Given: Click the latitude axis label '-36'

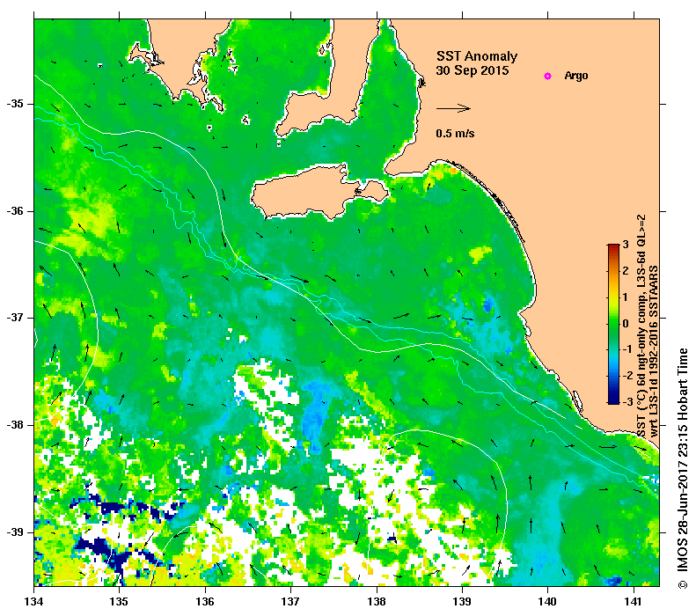Looking at the screenshot, I should pos(15,211).
